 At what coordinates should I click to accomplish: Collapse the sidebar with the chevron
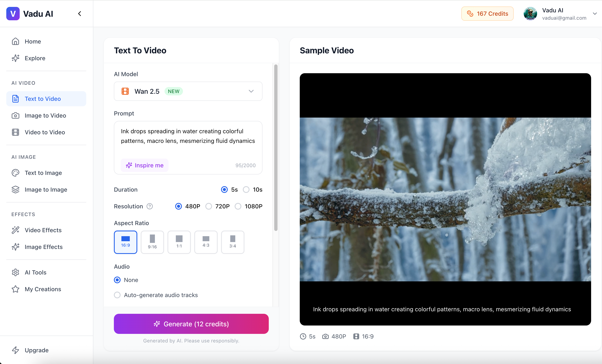79,14
